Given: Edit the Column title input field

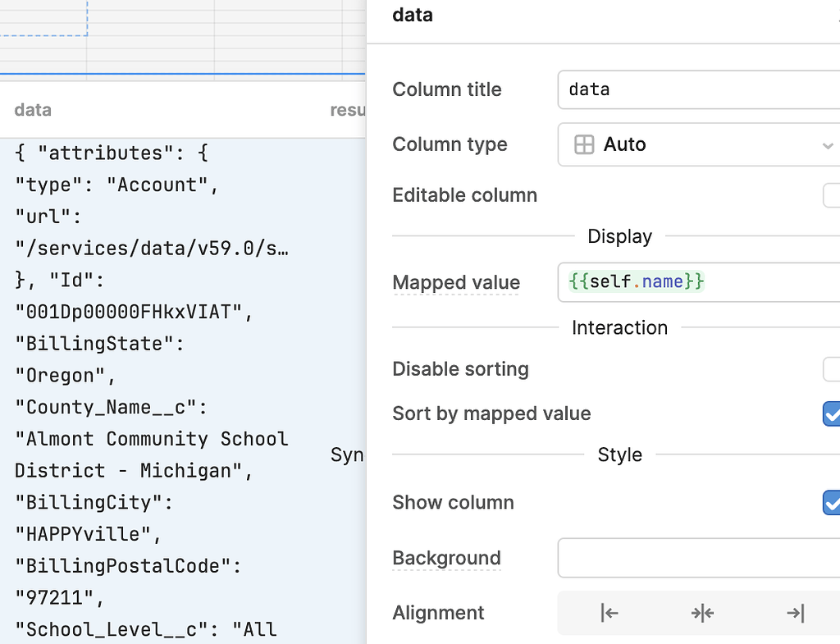Looking at the screenshot, I should click(x=698, y=89).
